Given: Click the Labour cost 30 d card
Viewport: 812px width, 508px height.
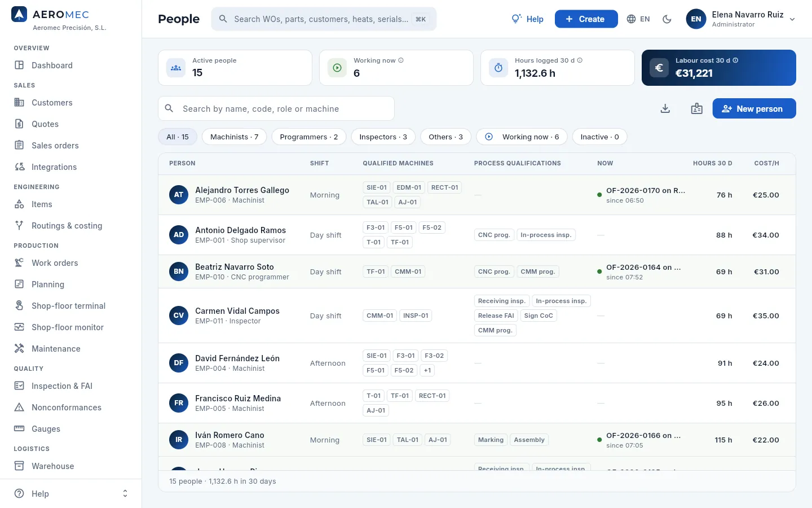Looking at the screenshot, I should click(x=719, y=68).
